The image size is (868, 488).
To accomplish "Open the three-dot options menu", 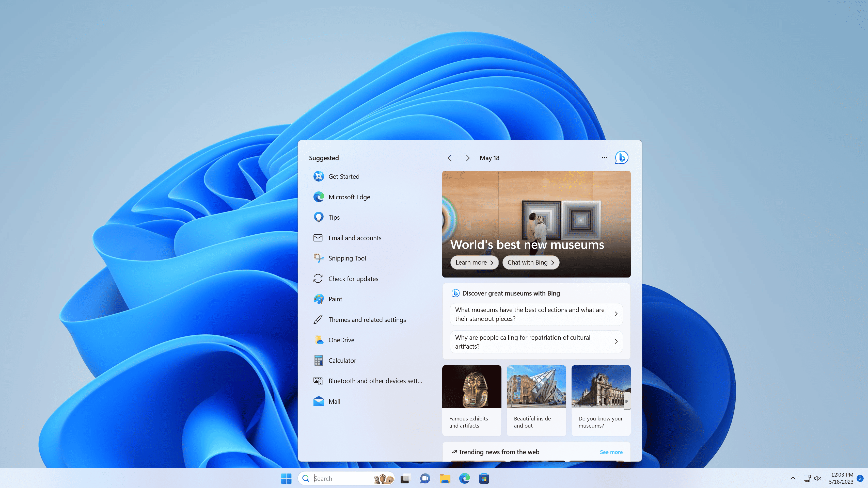I will click(605, 158).
